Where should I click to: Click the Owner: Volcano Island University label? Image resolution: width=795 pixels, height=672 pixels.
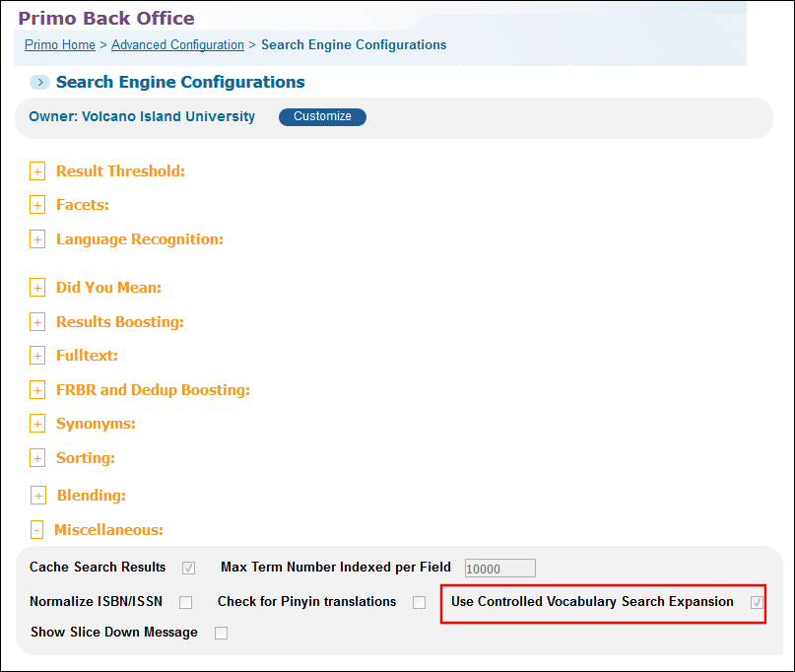pyautogui.click(x=142, y=116)
